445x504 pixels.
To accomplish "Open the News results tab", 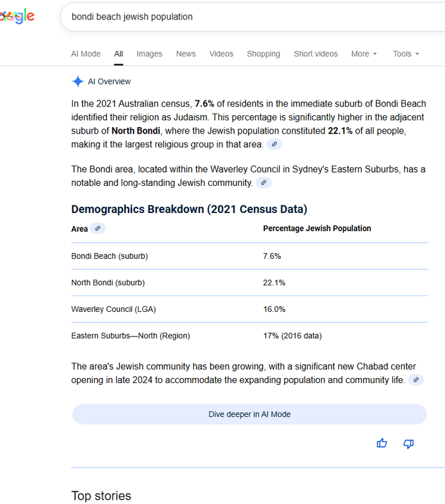I will [x=186, y=54].
